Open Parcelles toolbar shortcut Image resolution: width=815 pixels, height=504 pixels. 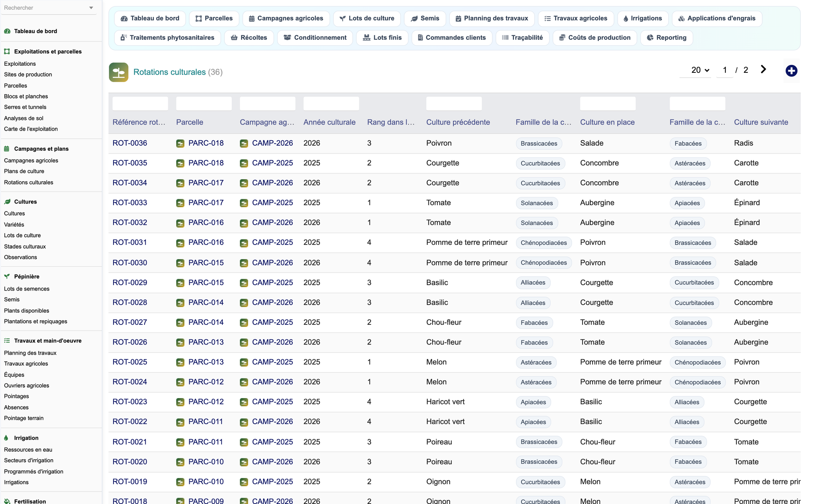214,18
